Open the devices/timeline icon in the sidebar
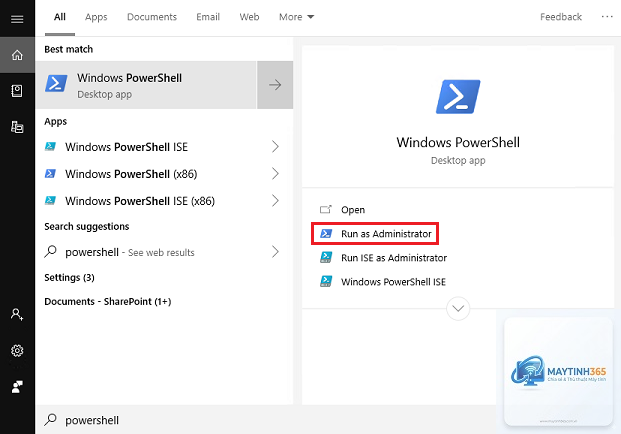This screenshot has width=621, height=434. point(17,127)
